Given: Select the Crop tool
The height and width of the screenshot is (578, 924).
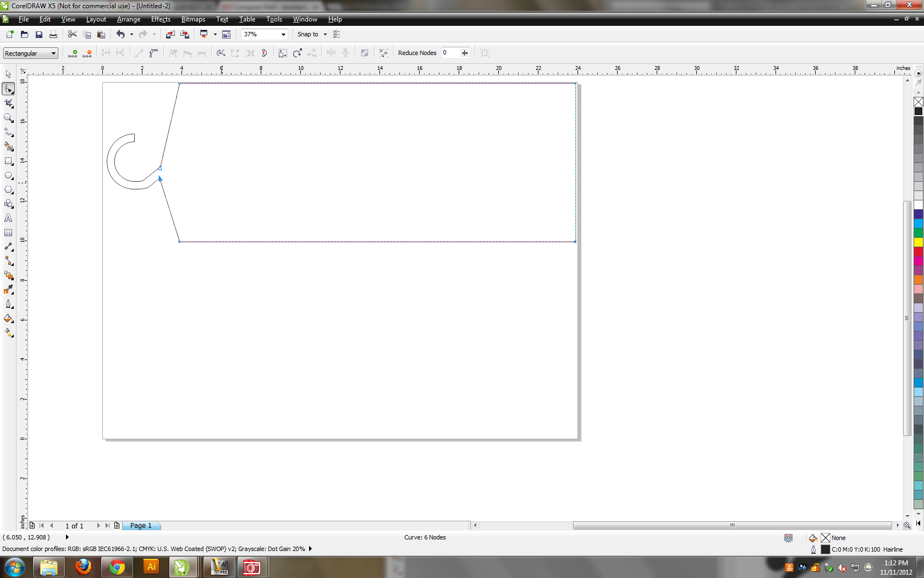Looking at the screenshot, I should click(x=8, y=103).
